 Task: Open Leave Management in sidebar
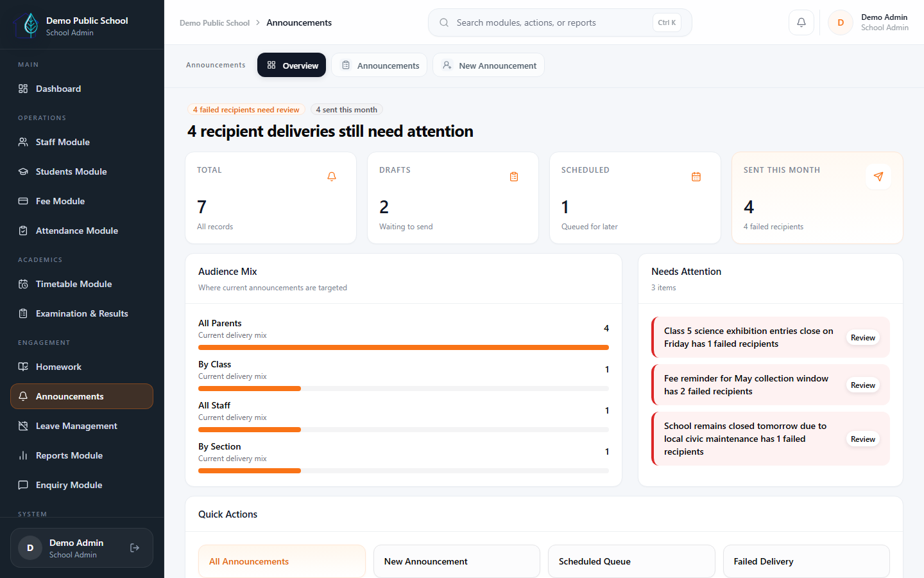[81, 426]
